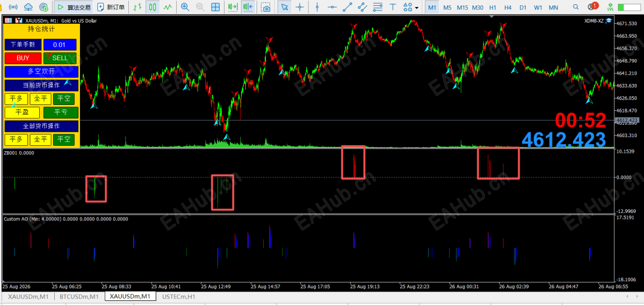The height and width of the screenshot is (305, 644).
Task: Click the 当前货币操作 header
Action: point(41,85)
